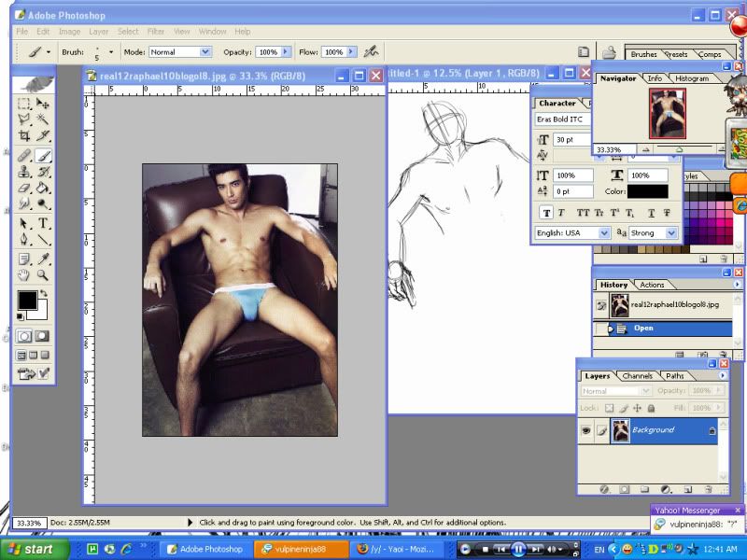Image resolution: width=747 pixels, height=560 pixels.
Task: Activate the Eyedropper tool
Action: [44, 259]
